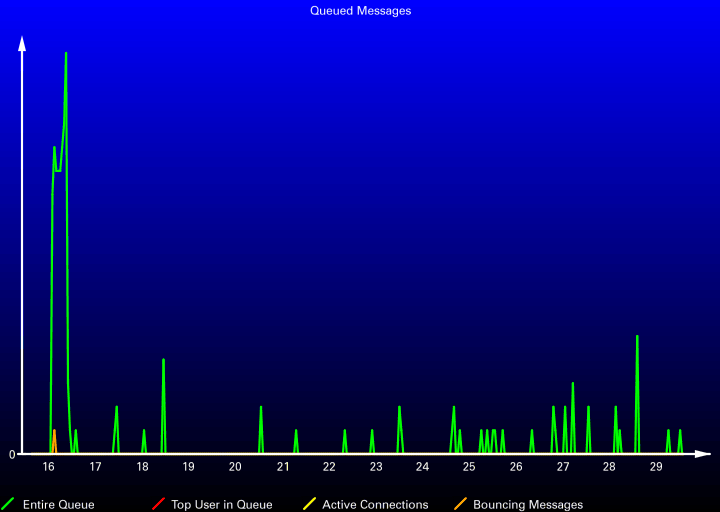Click the x-axis label 18

pyautogui.click(x=142, y=467)
